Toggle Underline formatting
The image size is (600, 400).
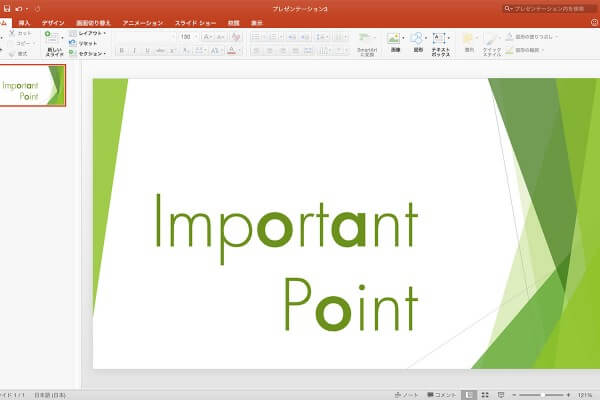pos(147,51)
